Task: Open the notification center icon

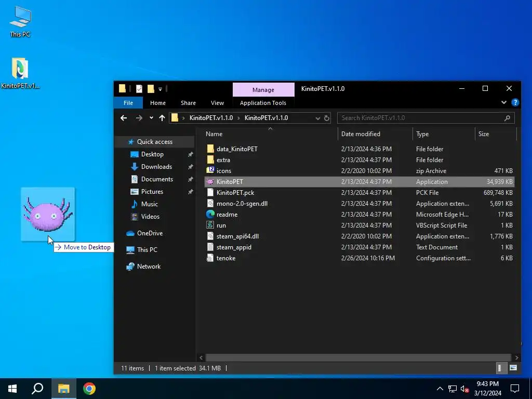Action: [515, 389]
